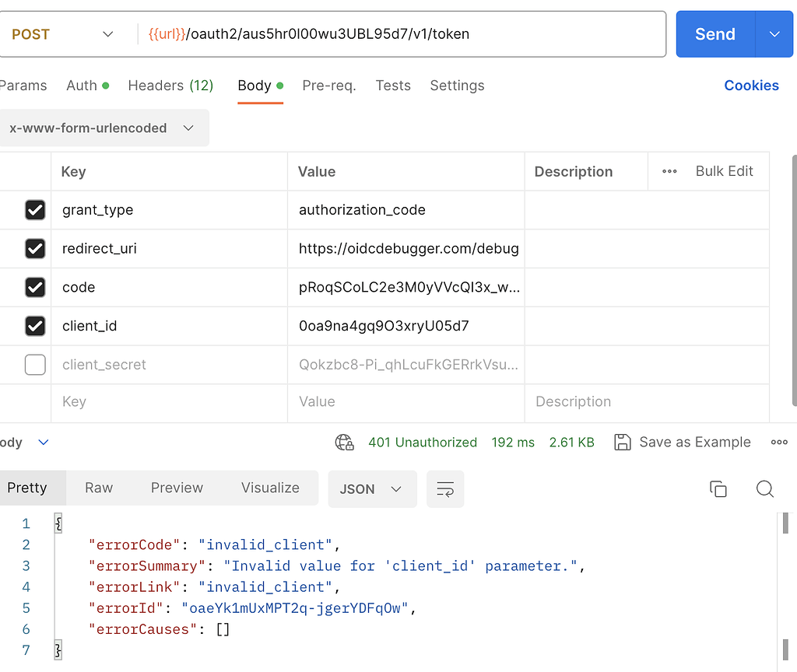This screenshot has height=672, width=797.
Task: Open response more options ellipsis
Action: click(779, 443)
